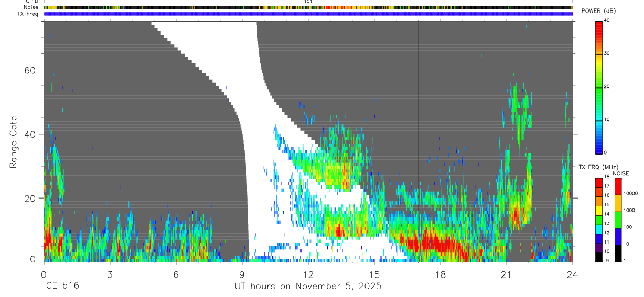This screenshot has height=297, width=644.
Task: Click the '9' hour tick label on the time axis
Action: tap(242, 274)
